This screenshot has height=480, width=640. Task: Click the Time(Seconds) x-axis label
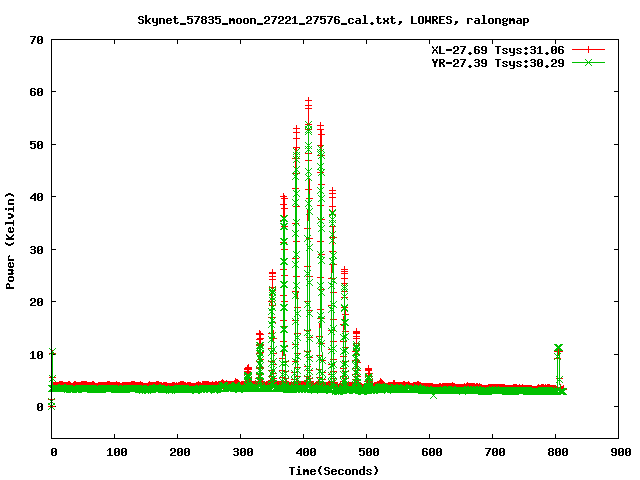333,471
